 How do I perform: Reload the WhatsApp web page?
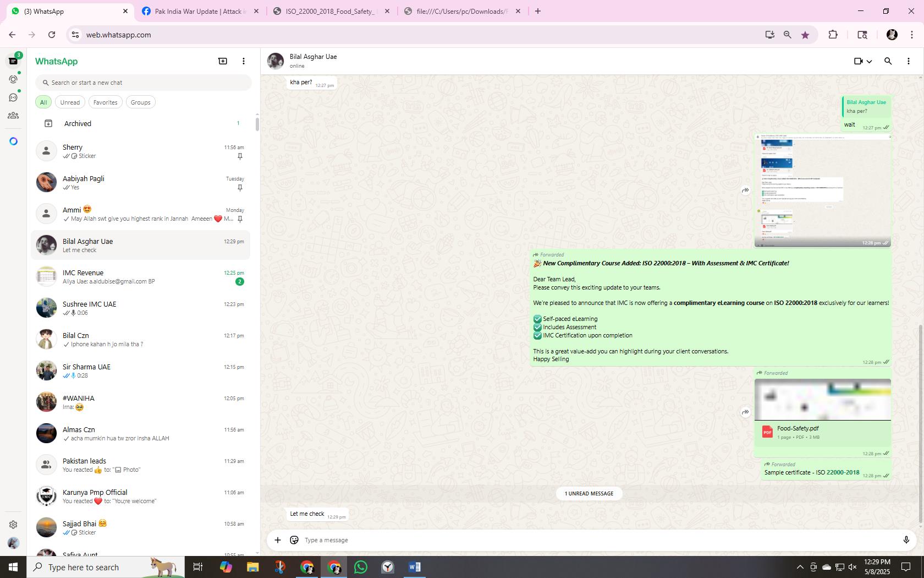pos(52,35)
